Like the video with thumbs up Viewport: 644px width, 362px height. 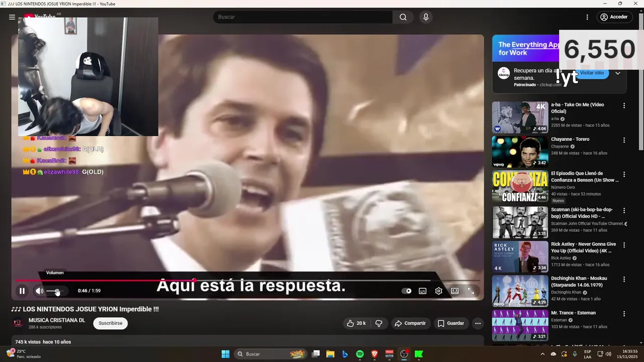click(x=356, y=323)
